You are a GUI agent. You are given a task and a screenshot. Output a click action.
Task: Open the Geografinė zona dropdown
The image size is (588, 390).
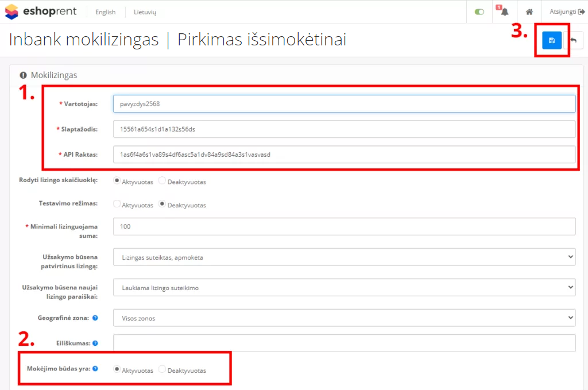pyautogui.click(x=345, y=318)
